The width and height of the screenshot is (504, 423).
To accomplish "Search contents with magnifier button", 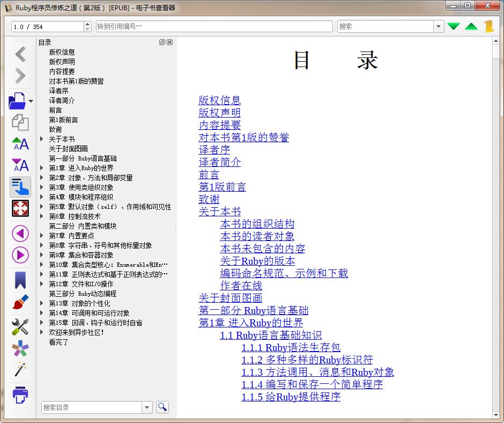I will [x=162, y=407].
